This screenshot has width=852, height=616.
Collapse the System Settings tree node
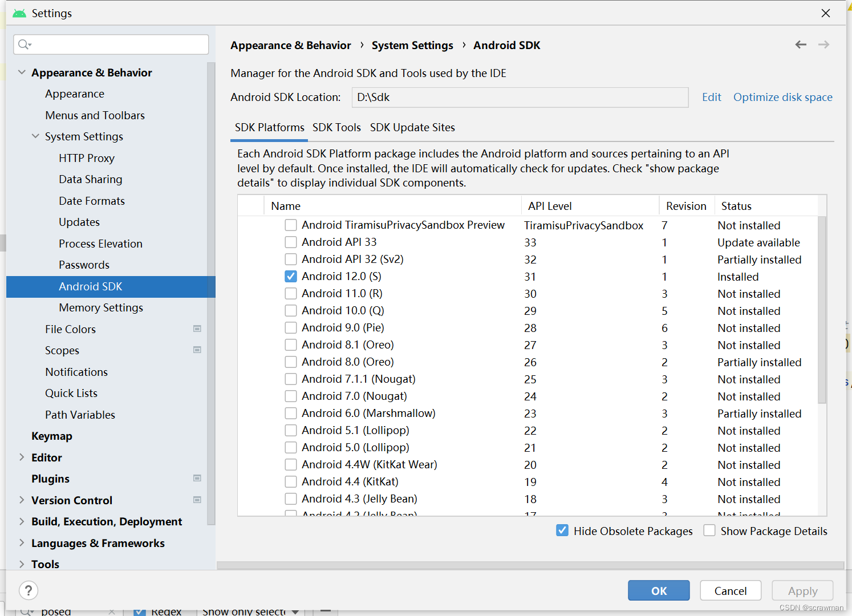coord(35,136)
